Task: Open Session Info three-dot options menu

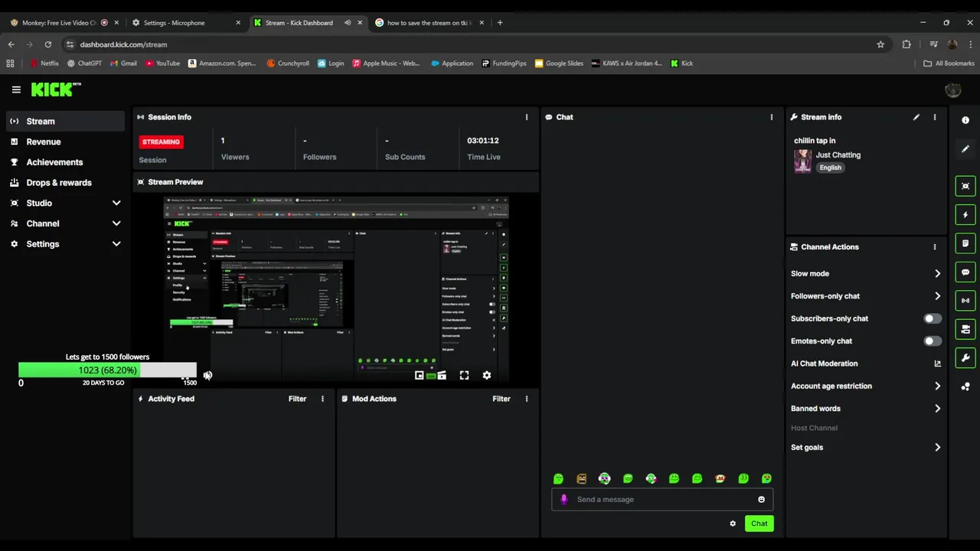Action: click(x=526, y=117)
